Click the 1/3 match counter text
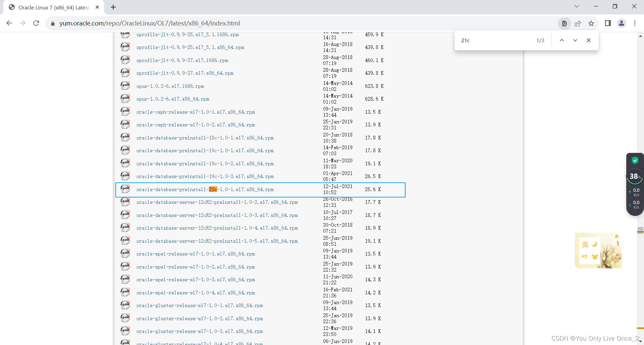The image size is (644, 345). 540,41
